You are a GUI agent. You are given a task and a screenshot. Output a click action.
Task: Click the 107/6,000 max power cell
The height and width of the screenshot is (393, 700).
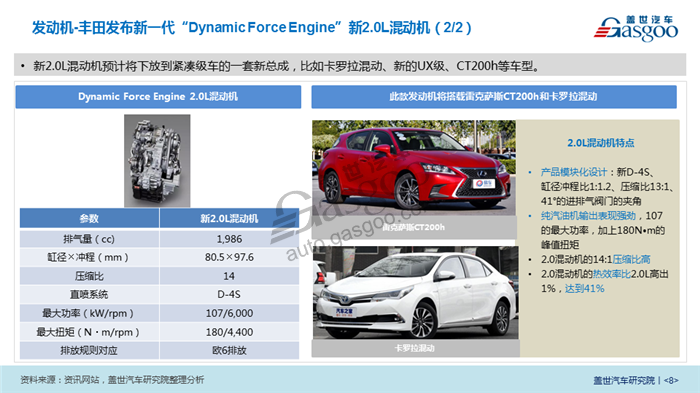click(229, 314)
